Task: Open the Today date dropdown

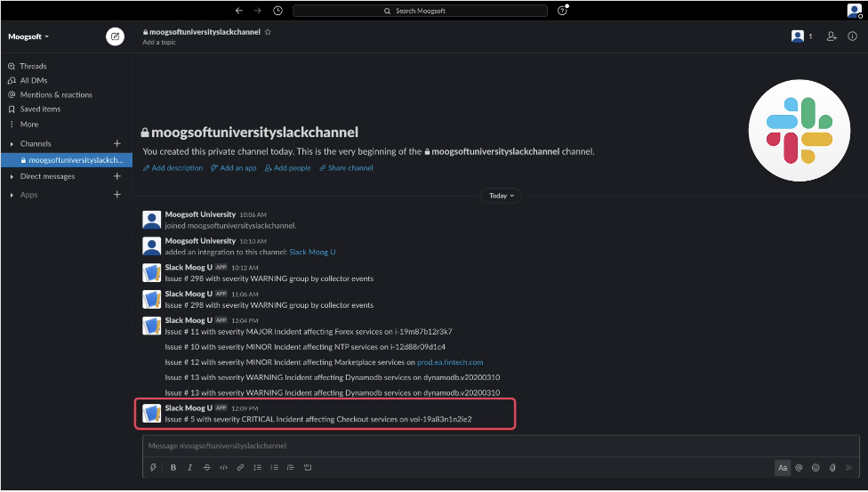Action: pyautogui.click(x=501, y=196)
